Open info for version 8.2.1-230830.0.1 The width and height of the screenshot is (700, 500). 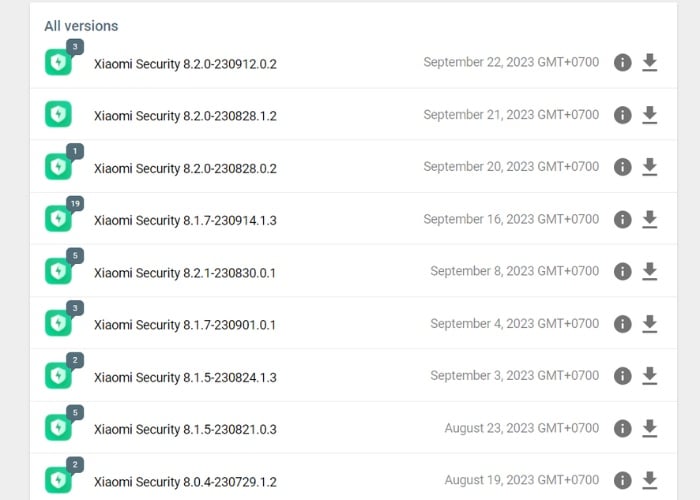click(622, 271)
